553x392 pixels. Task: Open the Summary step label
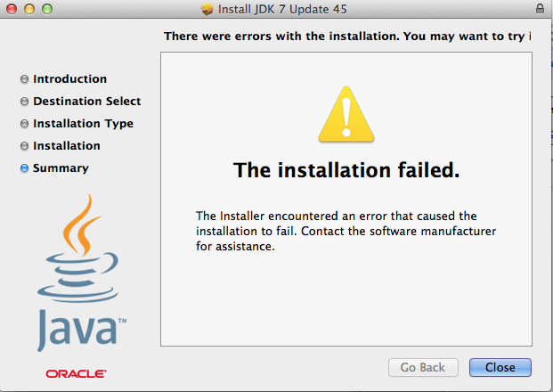click(x=61, y=168)
